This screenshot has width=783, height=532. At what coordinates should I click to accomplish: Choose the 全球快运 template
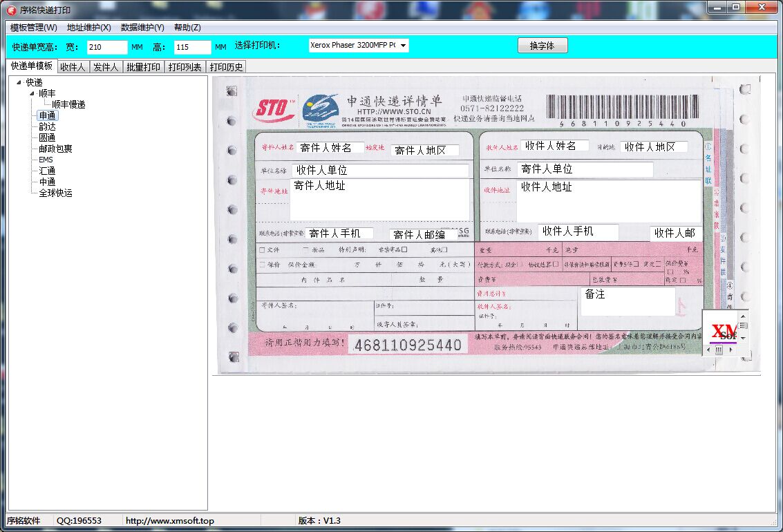(x=56, y=193)
